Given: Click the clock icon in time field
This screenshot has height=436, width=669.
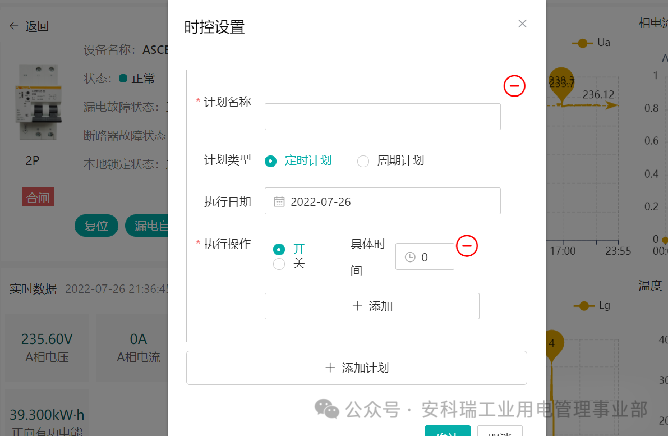Looking at the screenshot, I should 410,257.
